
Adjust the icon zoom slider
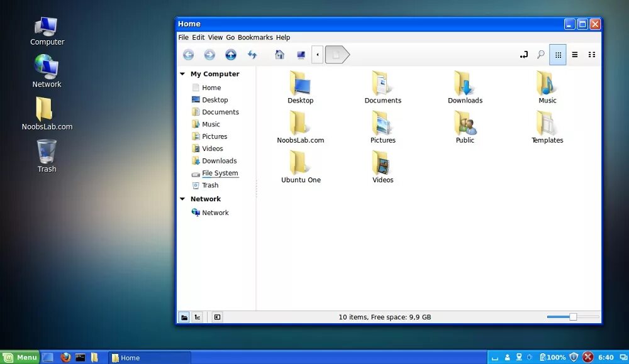click(573, 317)
